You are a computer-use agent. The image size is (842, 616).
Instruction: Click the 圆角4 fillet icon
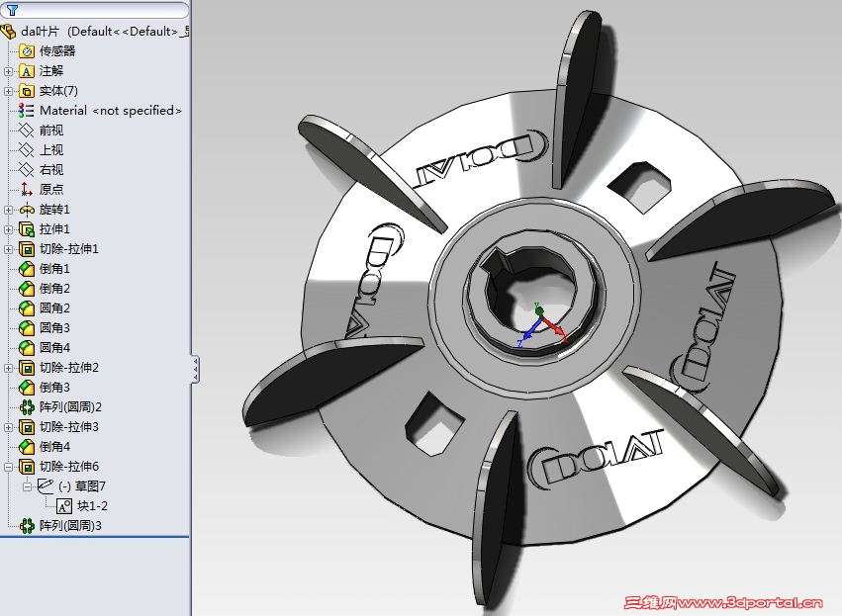27,348
